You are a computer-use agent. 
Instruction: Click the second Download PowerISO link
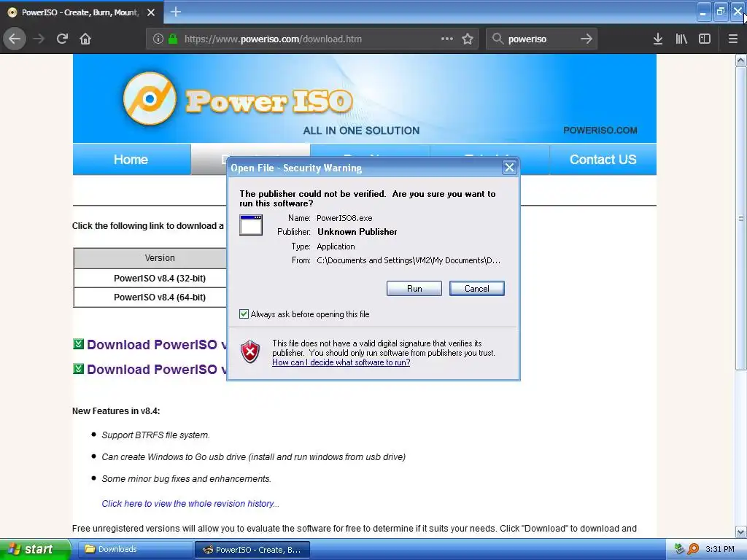click(157, 369)
